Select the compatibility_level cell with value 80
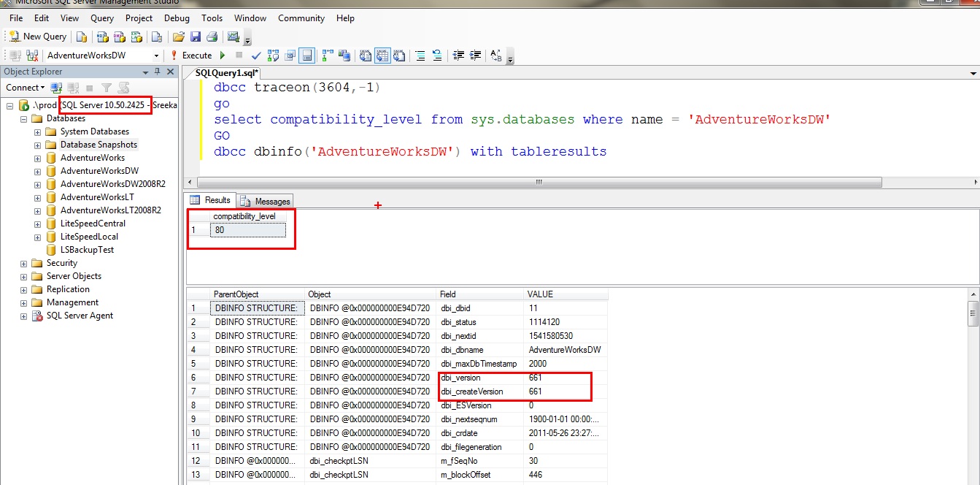Screen dimensions: 980x485 (x=248, y=230)
